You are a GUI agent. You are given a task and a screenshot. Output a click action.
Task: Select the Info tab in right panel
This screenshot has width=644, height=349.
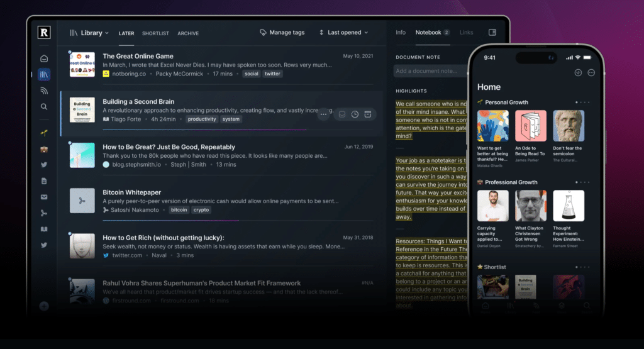pos(401,33)
